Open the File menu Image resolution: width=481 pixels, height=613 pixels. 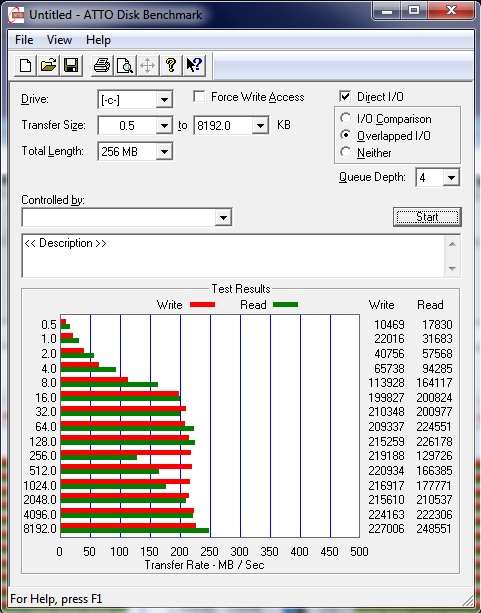[24, 40]
